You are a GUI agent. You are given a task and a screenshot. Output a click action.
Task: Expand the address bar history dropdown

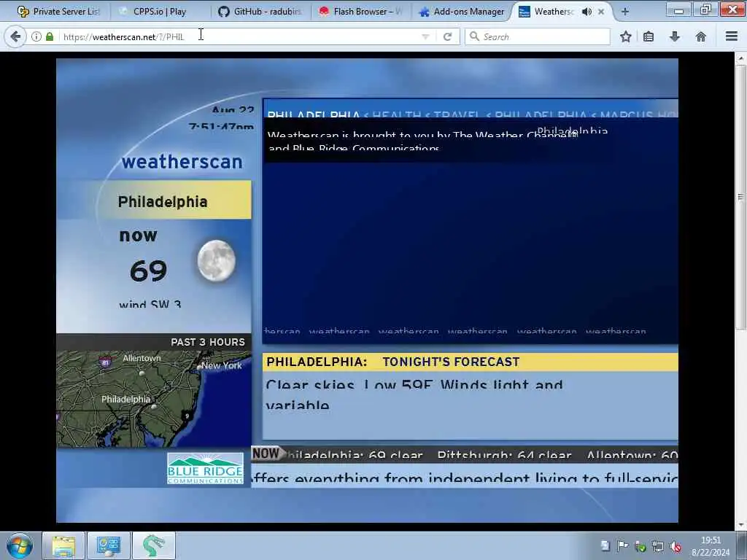click(x=425, y=36)
